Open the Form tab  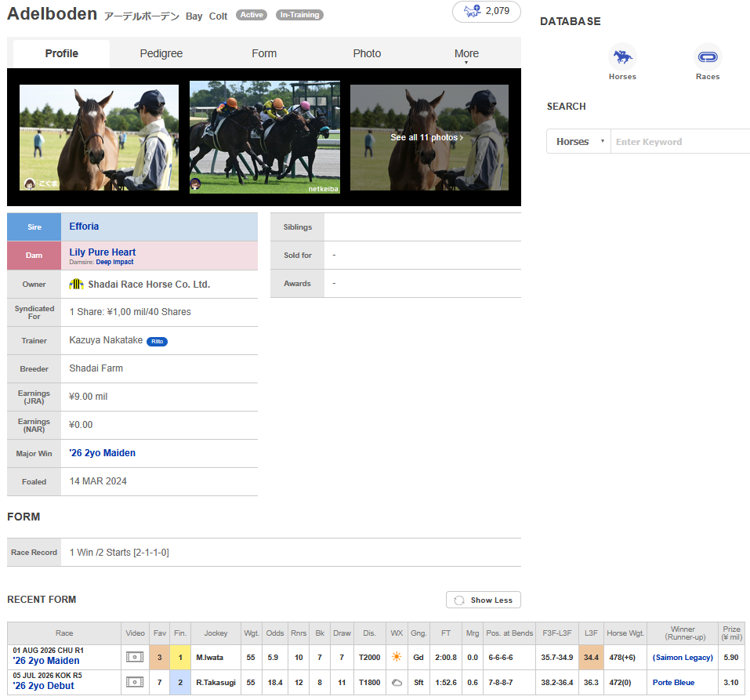tap(264, 53)
